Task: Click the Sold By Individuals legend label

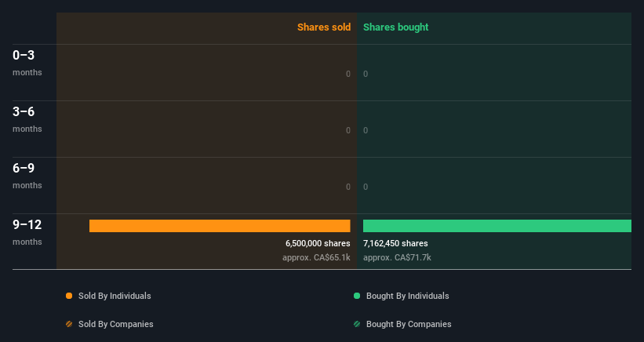Action: point(115,296)
